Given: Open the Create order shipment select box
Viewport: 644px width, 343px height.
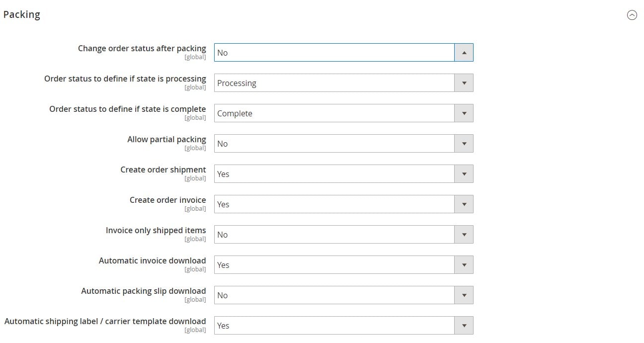Looking at the screenshot, I should tap(343, 174).
